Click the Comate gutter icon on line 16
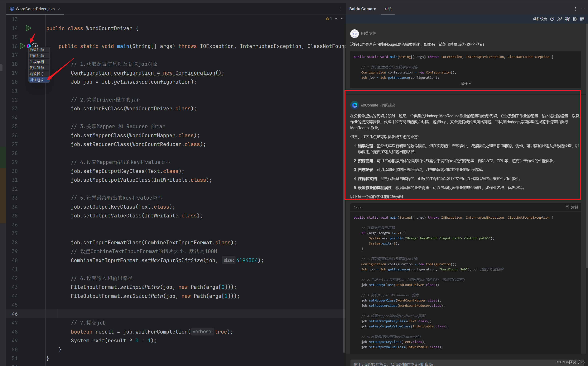 pyautogui.click(x=29, y=46)
